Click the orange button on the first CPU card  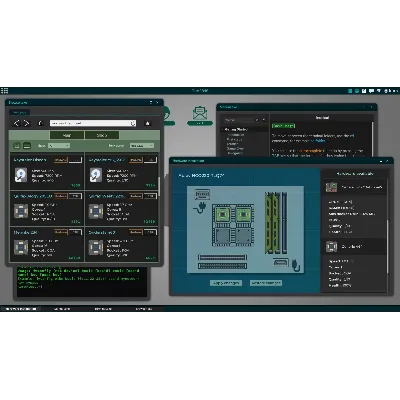[61, 196]
